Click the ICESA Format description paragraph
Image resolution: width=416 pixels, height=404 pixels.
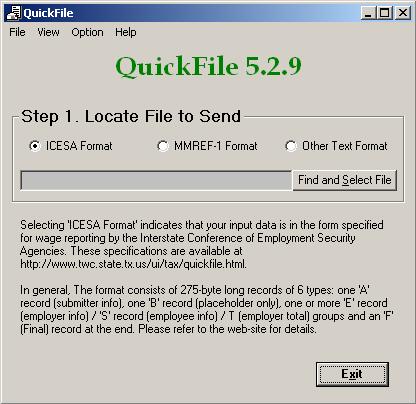pyautogui.click(x=202, y=244)
